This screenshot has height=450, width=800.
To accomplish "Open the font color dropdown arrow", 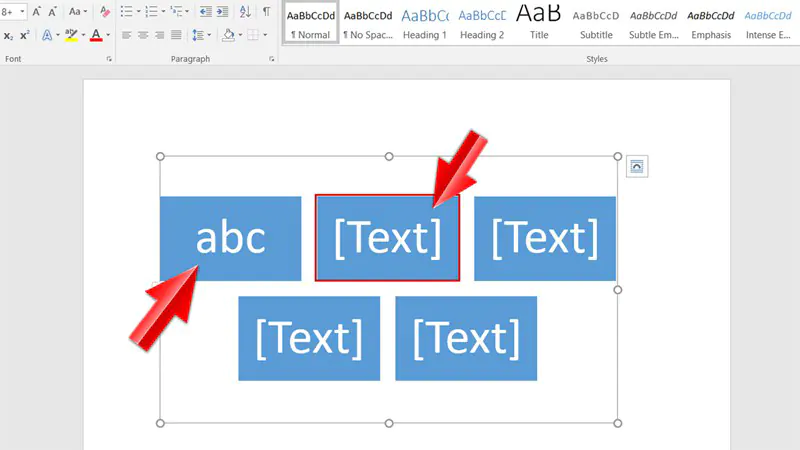I will 108,35.
